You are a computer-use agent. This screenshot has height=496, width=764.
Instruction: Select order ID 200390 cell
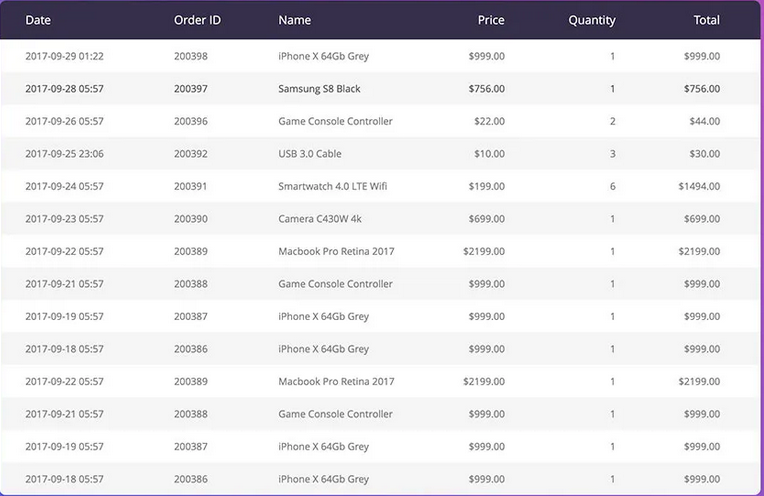[191, 219]
